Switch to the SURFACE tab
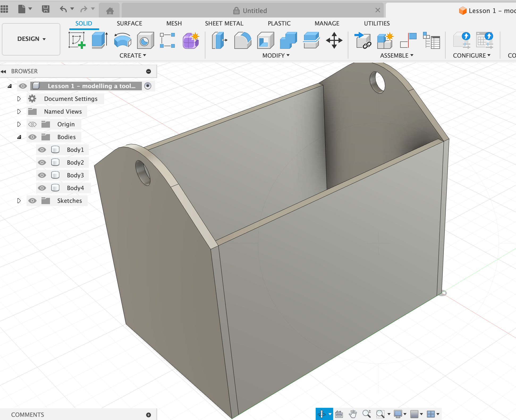This screenshot has width=516, height=420. point(129,23)
